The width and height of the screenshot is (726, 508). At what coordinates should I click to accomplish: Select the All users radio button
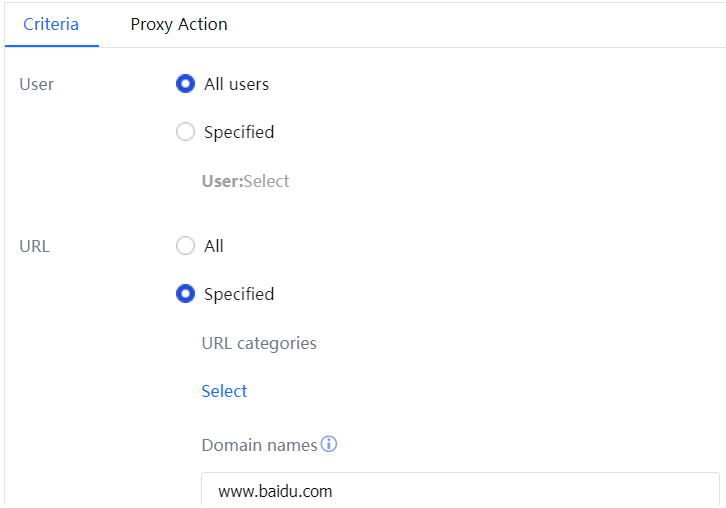tap(185, 84)
